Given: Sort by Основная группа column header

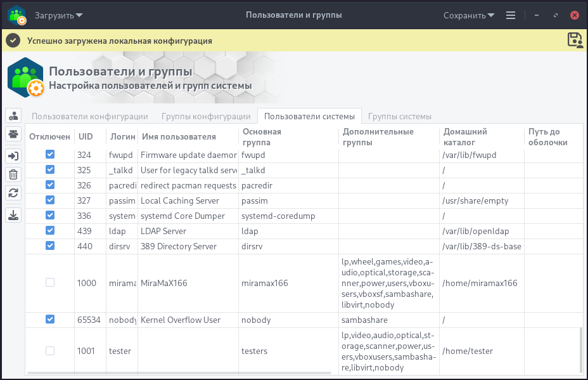Looking at the screenshot, I should point(288,136).
